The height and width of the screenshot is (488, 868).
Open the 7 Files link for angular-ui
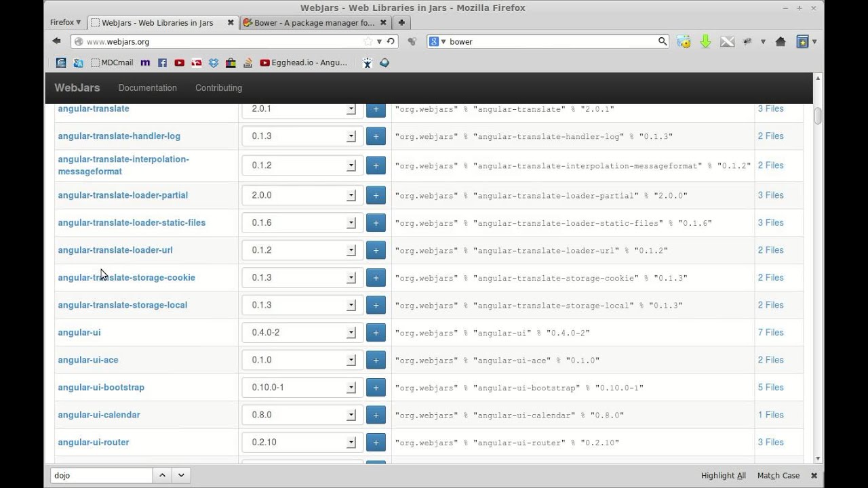(x=770, y=332)
